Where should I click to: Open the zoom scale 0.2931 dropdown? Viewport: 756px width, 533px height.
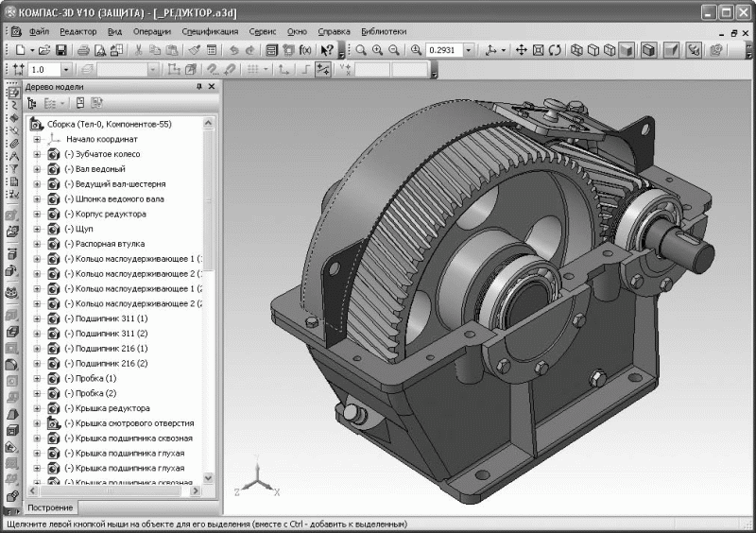(470, 49)
